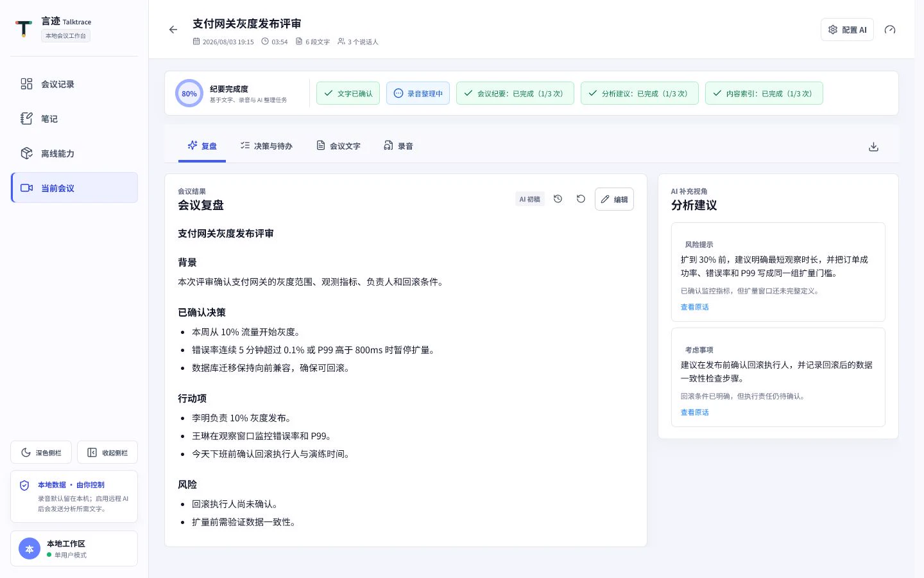Click the 单用户模式 status text
Image resolution: width=924 pixels, height=578 pixels.
71,555
